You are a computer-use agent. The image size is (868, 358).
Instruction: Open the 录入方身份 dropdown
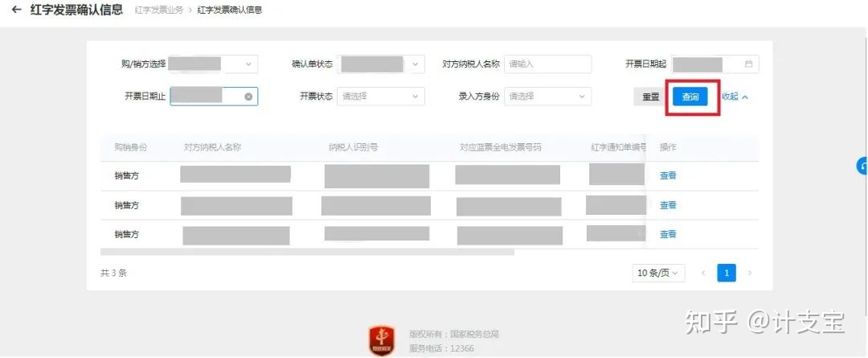tap(547, 97)
